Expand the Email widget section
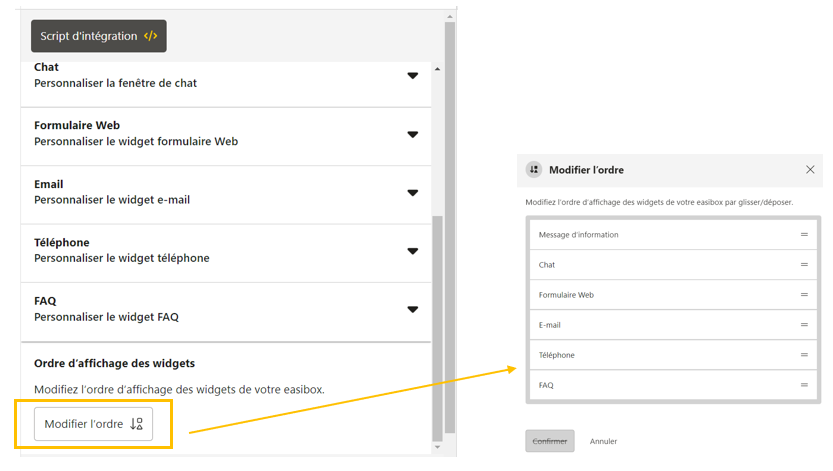The width and height of the screenshot is (833, 471). 412,193
